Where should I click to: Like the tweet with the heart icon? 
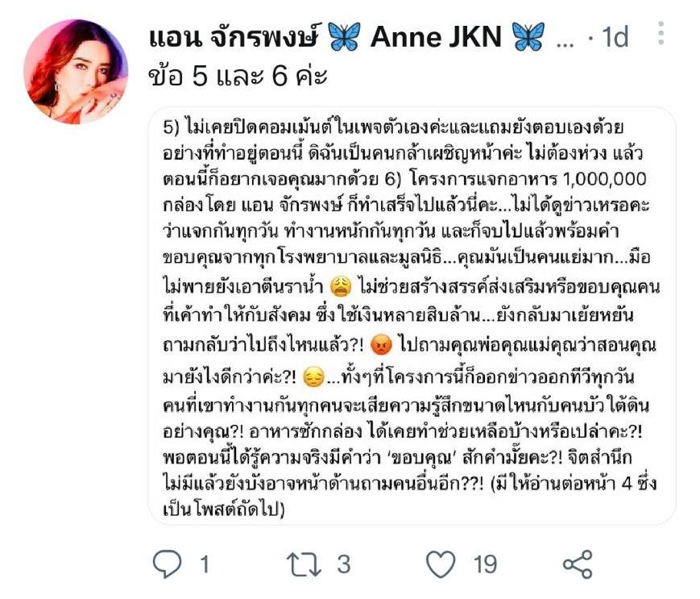[x=441, y=564]
